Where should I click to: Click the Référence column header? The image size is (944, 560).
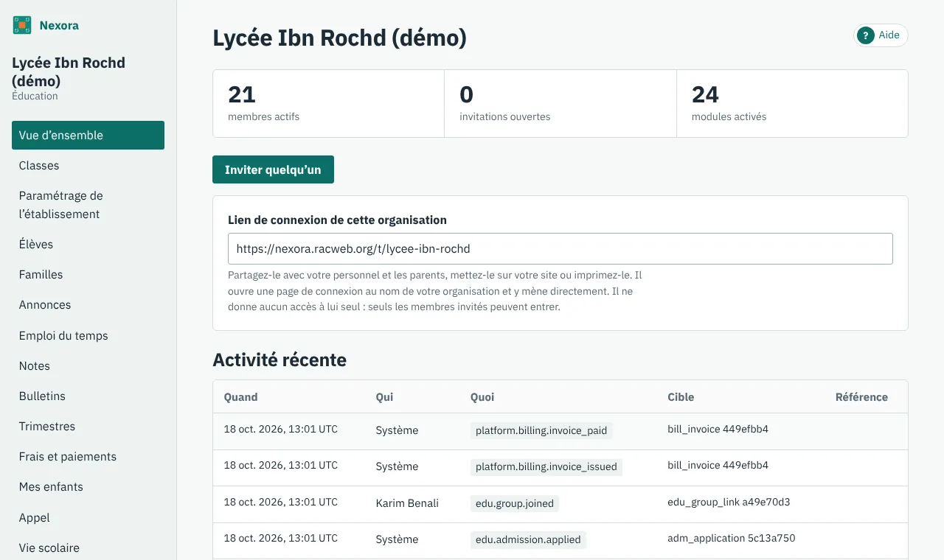point(861,396)
